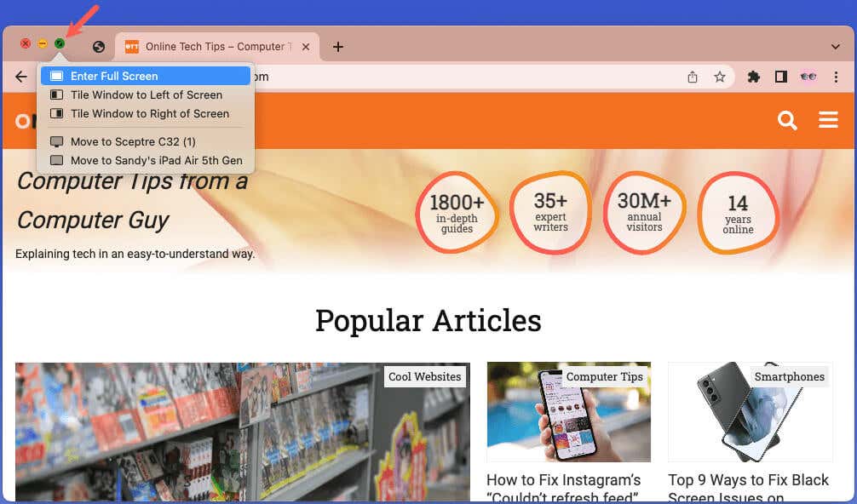The image size is (857, 504).
Task: Close the Online Tech Tips tab
Action: (306, 47)
